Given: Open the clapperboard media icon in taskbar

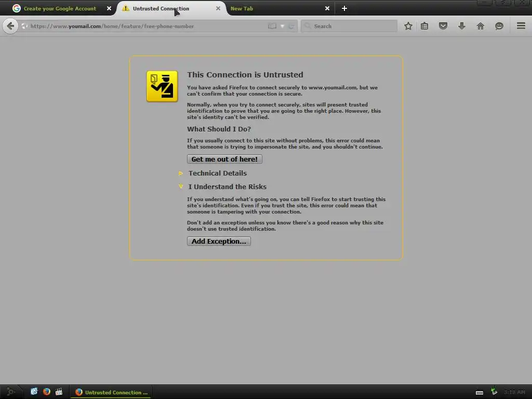Looking at the screenshot, I should (59, 392).
